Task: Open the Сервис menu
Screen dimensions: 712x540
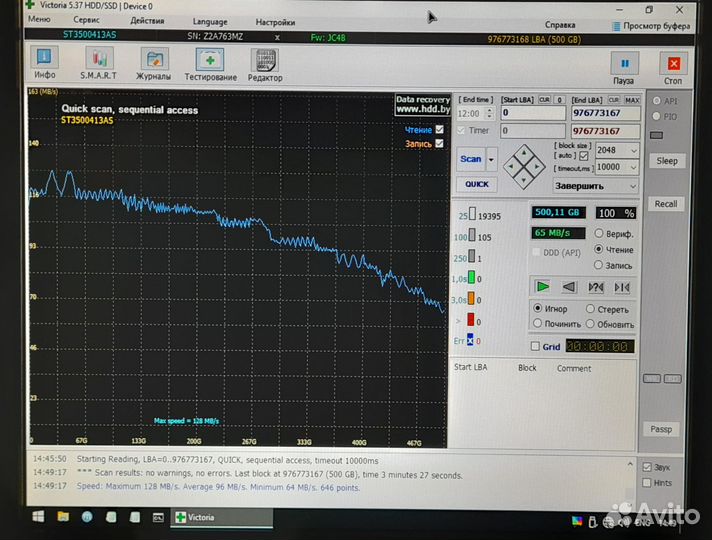Action: pyautogui.click(x=87, y=21)
